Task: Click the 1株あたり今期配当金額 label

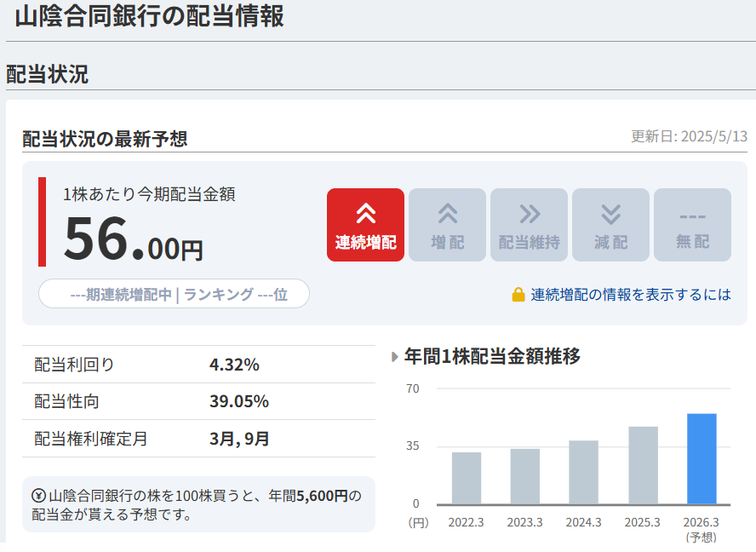Action: [149, 194]
